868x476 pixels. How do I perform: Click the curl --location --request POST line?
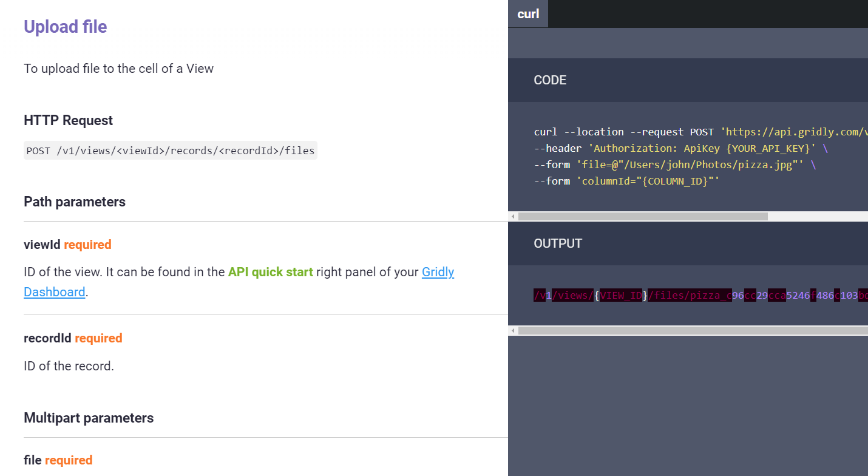pos(701,132)
